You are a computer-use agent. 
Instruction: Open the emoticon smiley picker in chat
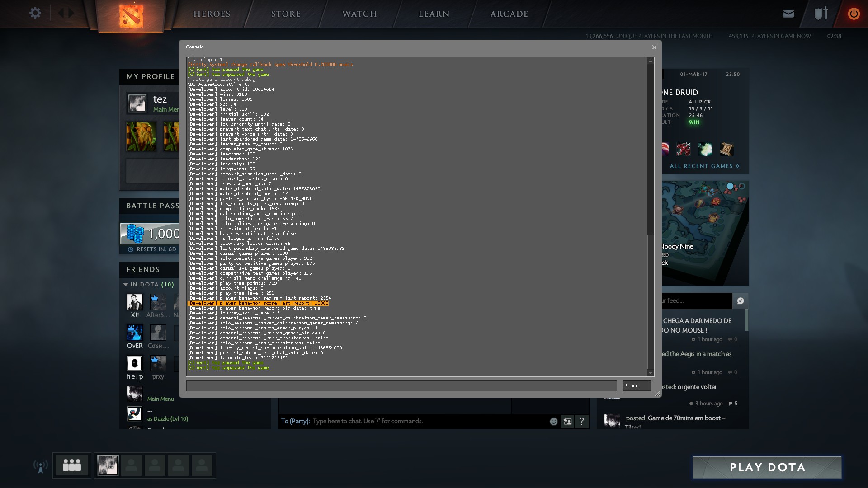click(x=553, y=421)
